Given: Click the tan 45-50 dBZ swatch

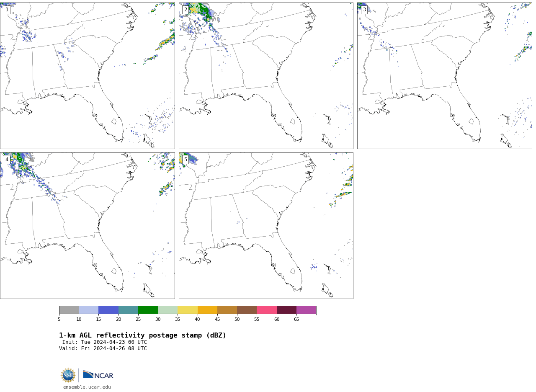Looking at the screenshot, I should coord(227,310).
